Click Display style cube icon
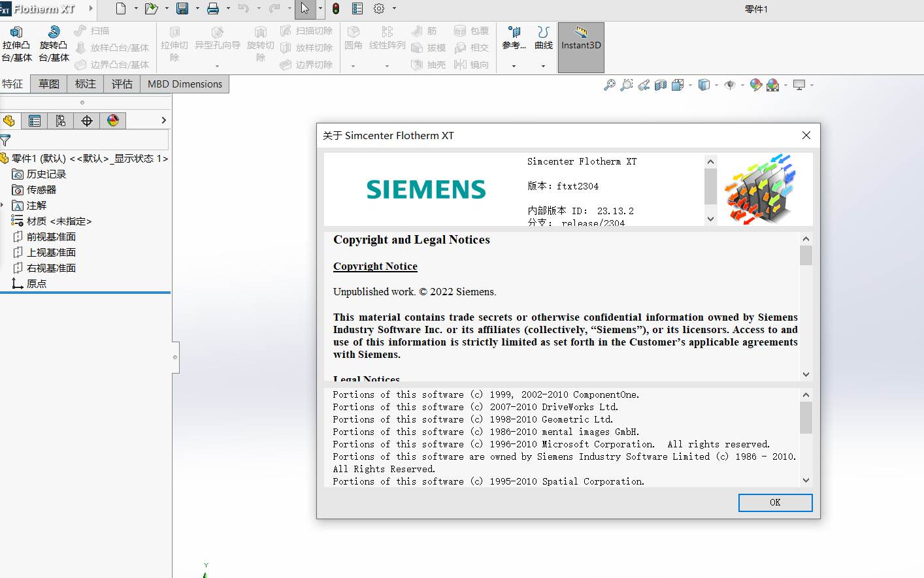This screenshot has width=924, height=578. (x=704, y=85)
